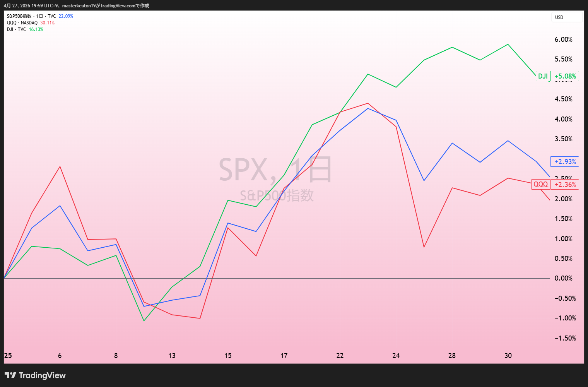588x387 pixels.
Task: Click the green DJI price label
Action: click(543, 76)
